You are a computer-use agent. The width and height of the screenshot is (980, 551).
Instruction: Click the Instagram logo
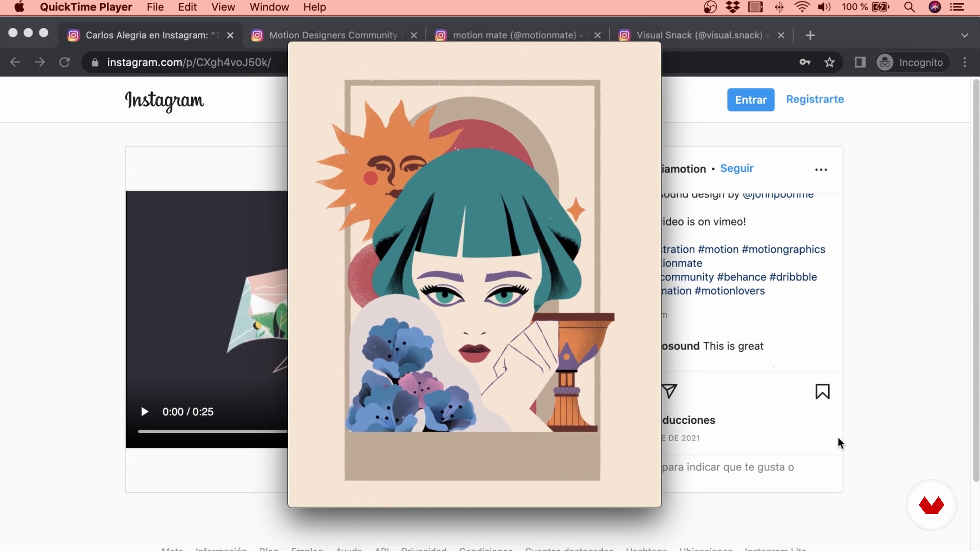click(164, 101)
